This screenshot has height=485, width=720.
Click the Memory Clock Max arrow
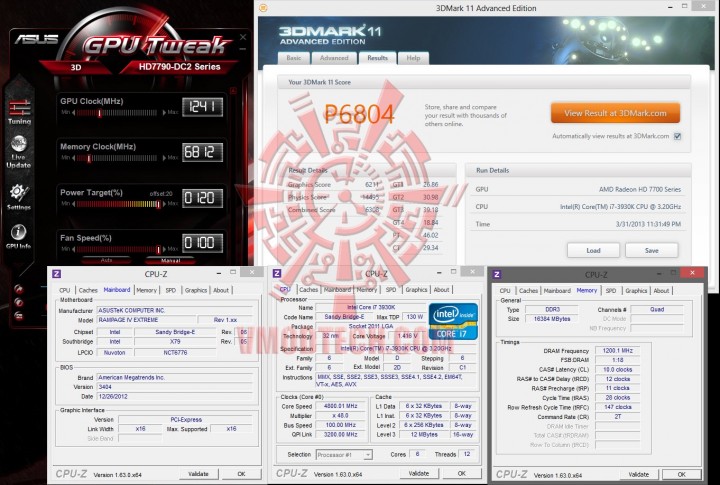[x=164, y=158]
